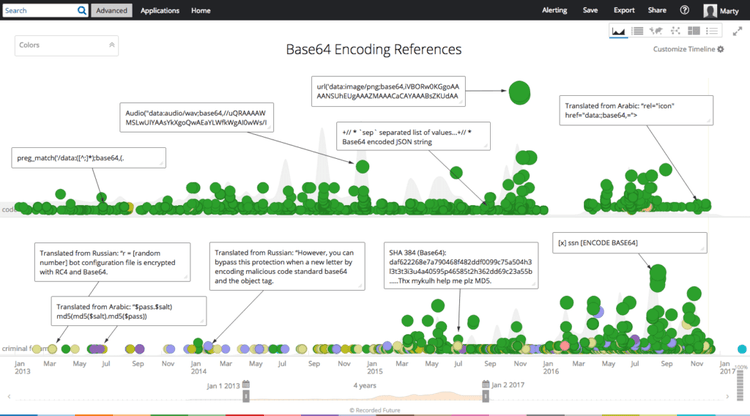Open the help question mark icon
750x416 pixels.
pos(685,10)
